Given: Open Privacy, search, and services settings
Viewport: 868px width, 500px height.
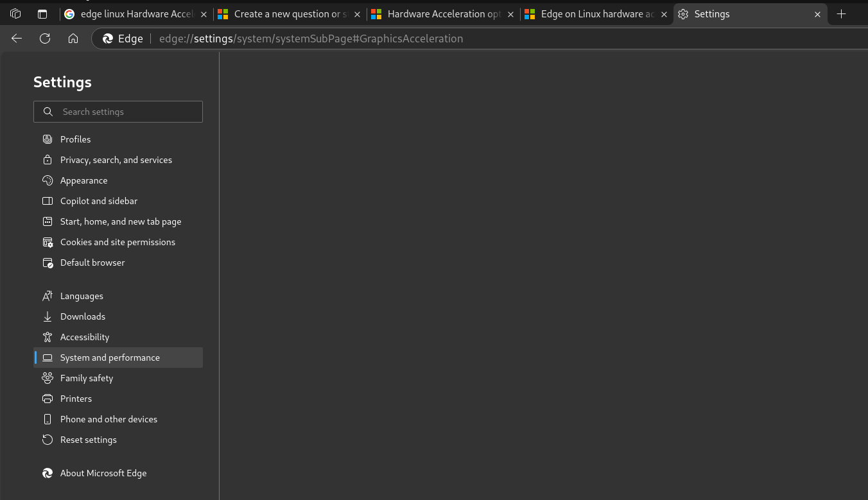Looking at the screenshot, I should (118, 160).
